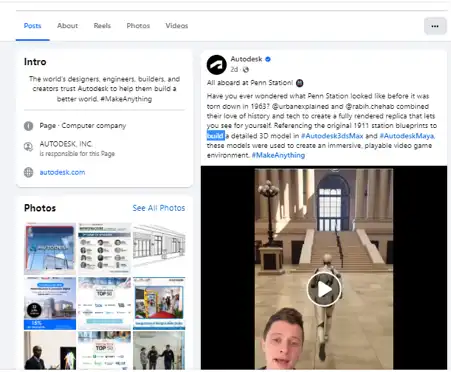Click the highlighted word build in the post
Image resolution: width=452 pixels, height=382 pixels.
pos(216,136)
